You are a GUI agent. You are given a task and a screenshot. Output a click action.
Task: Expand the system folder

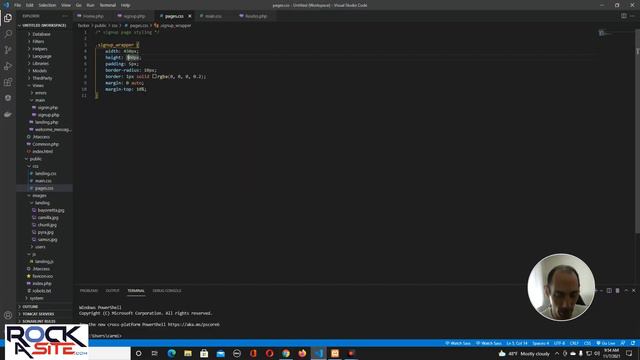pos(36,298)
